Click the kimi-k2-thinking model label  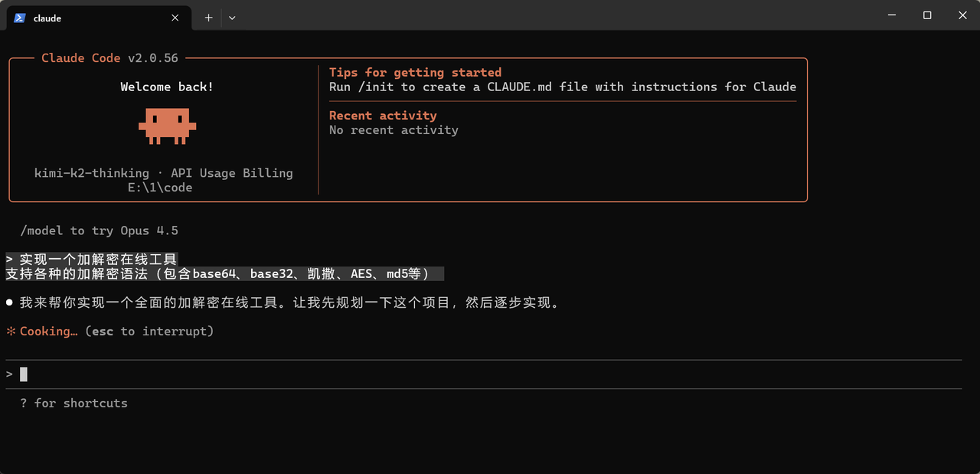point(92,173)
